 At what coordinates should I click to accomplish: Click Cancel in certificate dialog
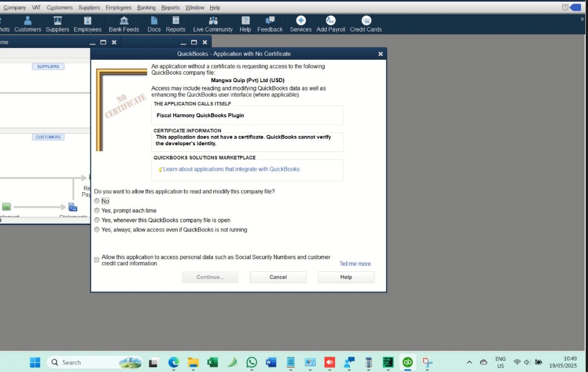pyautogui.click(x=278, y=277)
